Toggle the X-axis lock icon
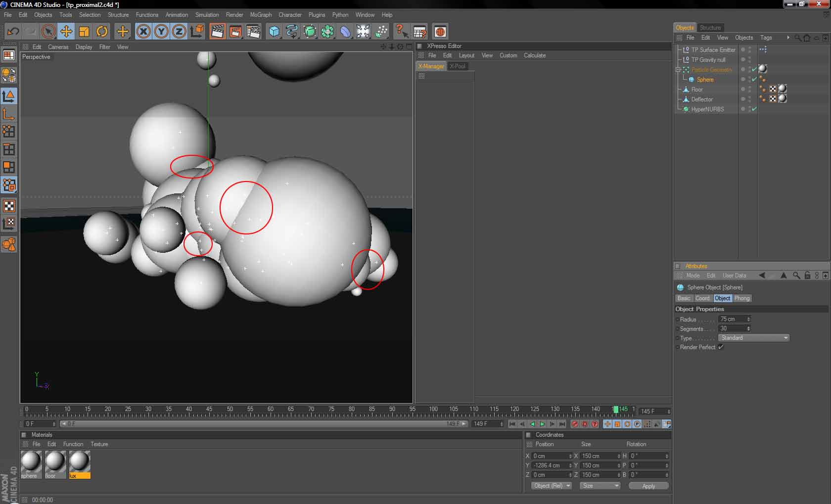 (x=143, y=32)
